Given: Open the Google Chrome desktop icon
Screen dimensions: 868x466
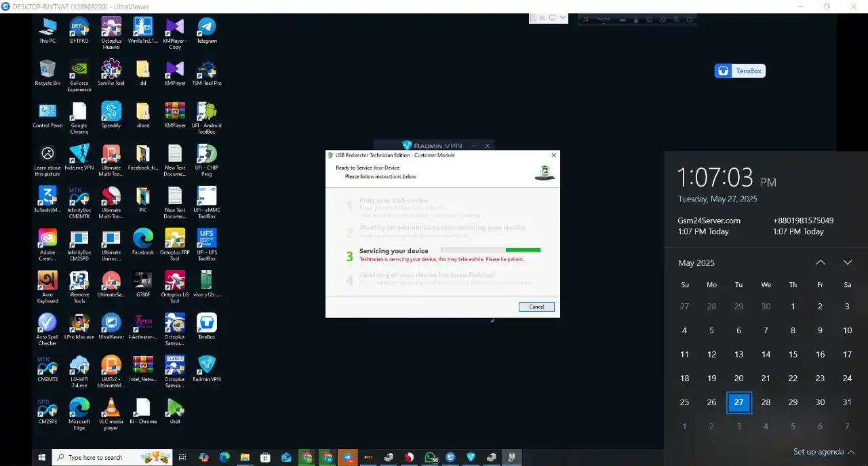Looking at the screenshot, I should (79, 118).
